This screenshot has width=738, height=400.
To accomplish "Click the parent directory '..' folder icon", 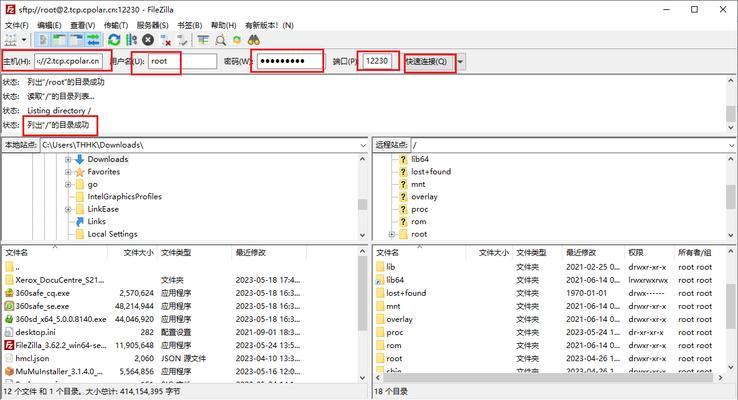I will click(x=9, y=267).
